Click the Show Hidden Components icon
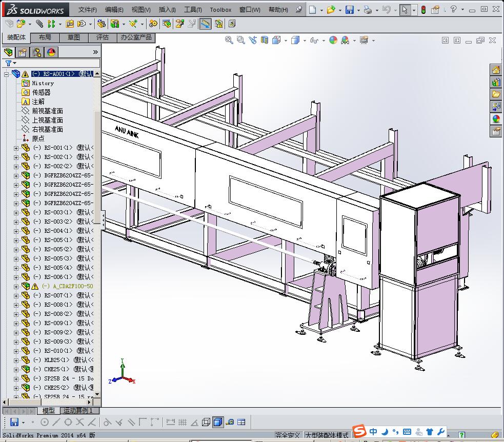This screenshot has width=504, height=442. tap(101, 24)
